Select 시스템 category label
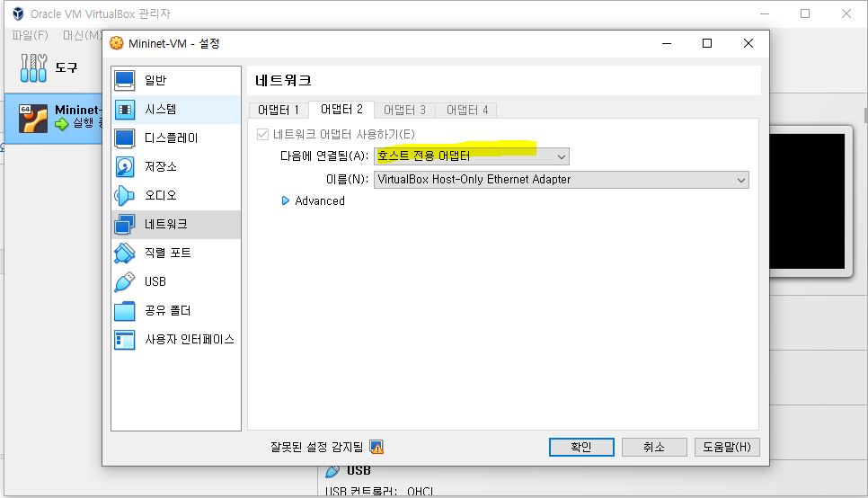The height and width of the screenshot is (498, 868). pos(161,109)
